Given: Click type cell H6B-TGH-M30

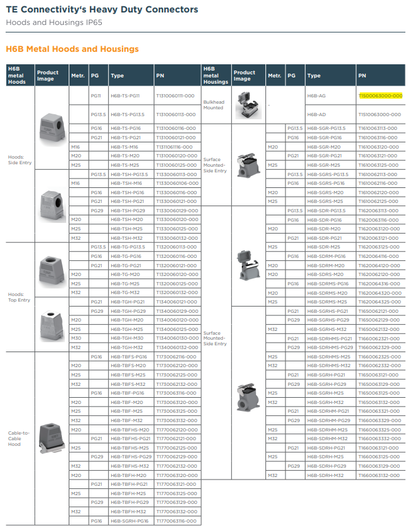Looking at the screenshot, I should click(127, 338).
